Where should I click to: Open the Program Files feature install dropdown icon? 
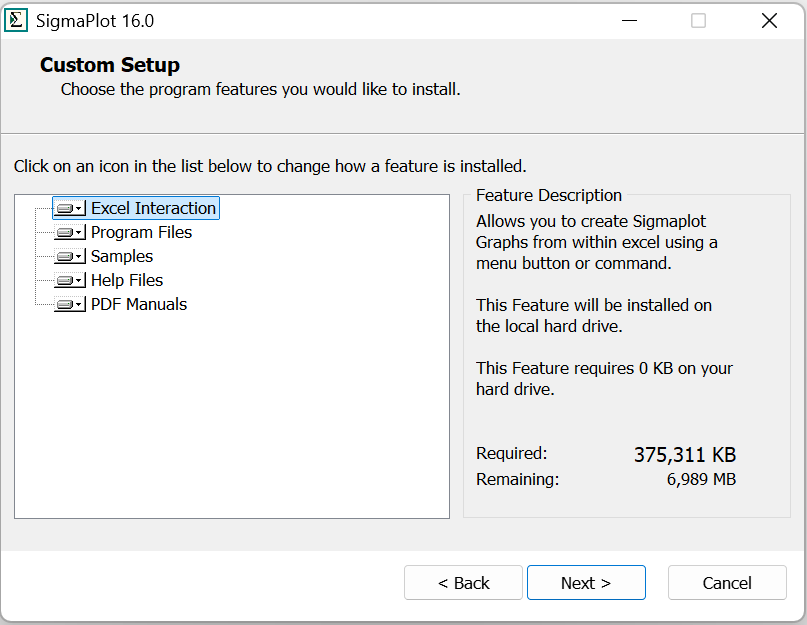pos(70,232)
